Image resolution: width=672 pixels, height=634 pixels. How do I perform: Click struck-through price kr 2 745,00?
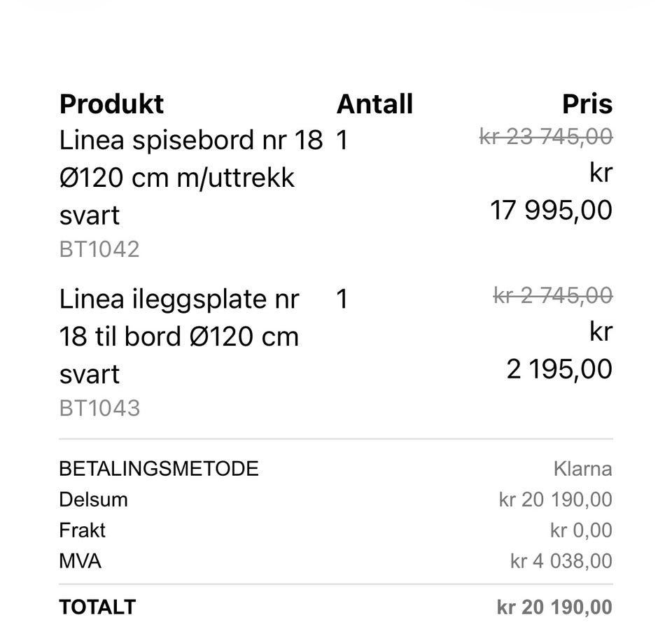pyautogui.click(x=553, y=295)
